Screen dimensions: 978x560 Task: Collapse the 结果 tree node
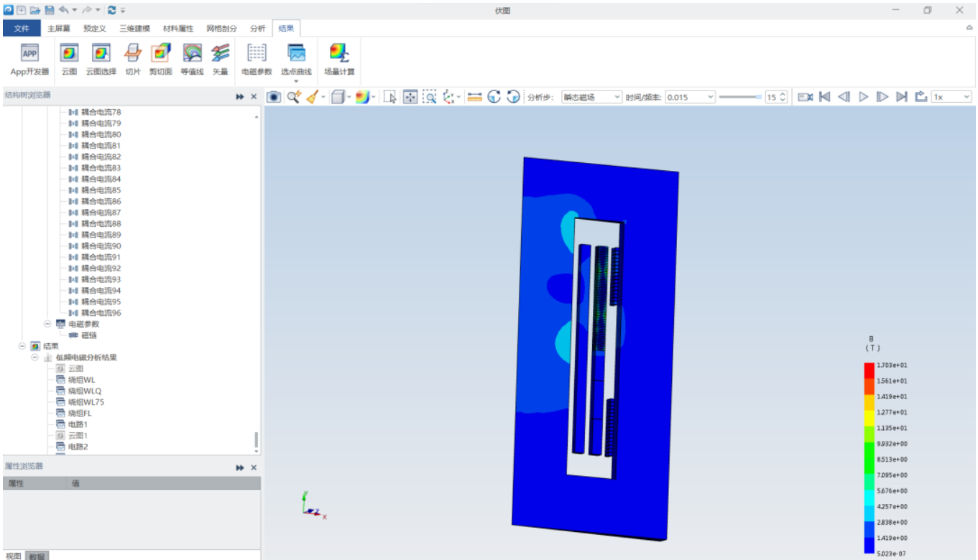pos(22,346)
